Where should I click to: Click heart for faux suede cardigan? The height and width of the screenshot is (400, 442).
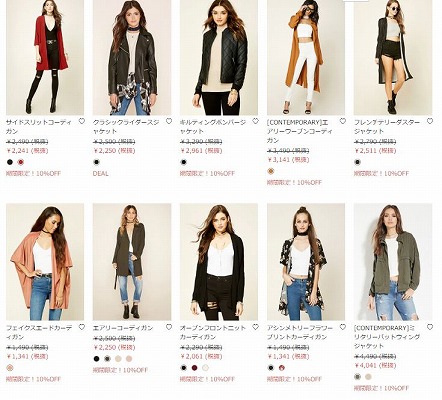coord(82,327)
